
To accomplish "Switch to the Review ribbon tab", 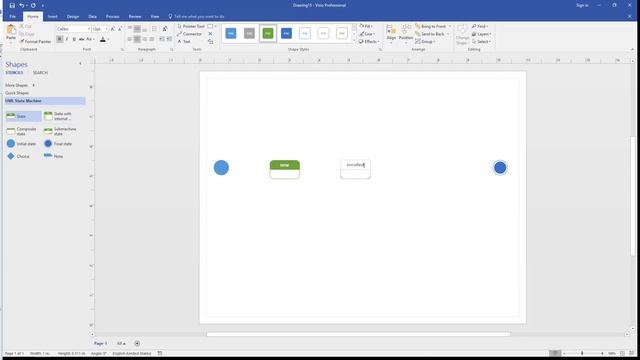I will pyautogui.click(x=135, y=17).
